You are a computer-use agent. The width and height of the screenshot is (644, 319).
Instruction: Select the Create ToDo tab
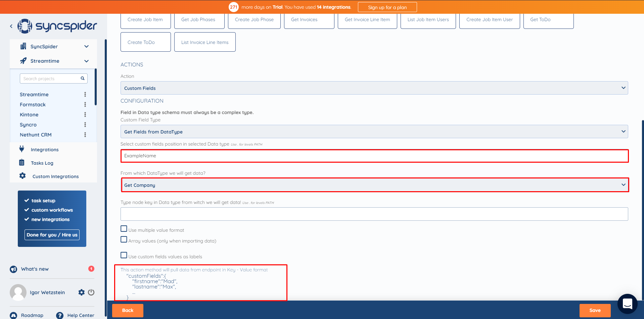(x=145, y=42)
